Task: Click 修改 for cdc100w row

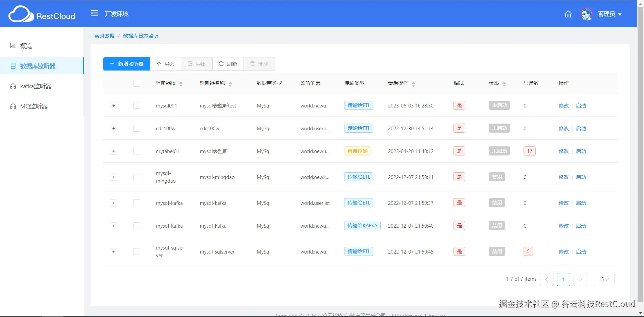Action: tap(564, 129)
